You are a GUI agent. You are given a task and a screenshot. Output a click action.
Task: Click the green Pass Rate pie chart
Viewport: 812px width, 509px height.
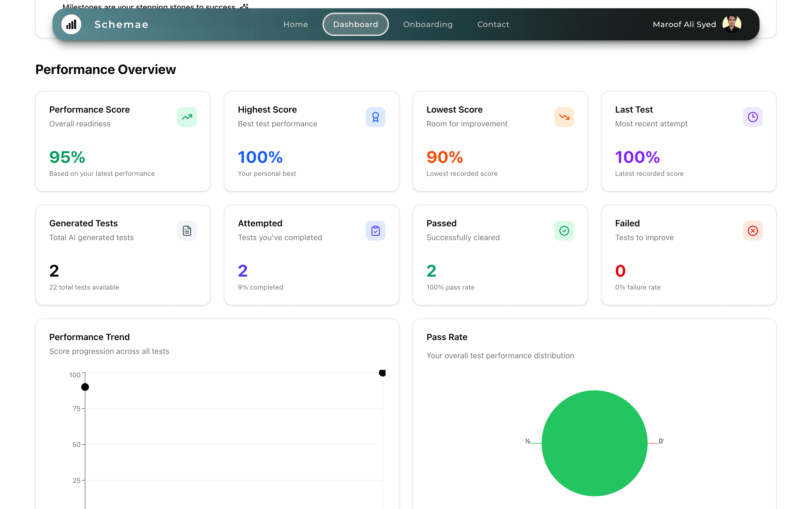(594, 443)
